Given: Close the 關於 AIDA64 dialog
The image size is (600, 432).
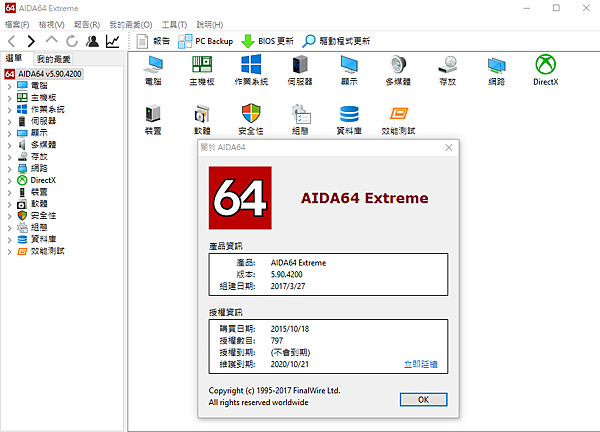Looking at the screenshot, I should coord(448,147).
